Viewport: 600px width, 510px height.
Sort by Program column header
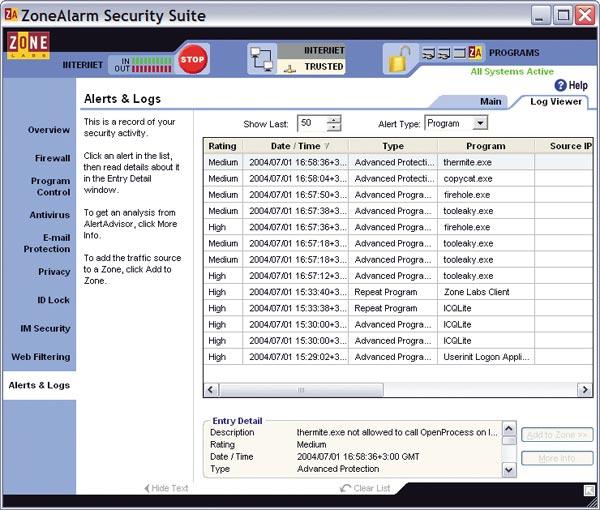(486, 146)
